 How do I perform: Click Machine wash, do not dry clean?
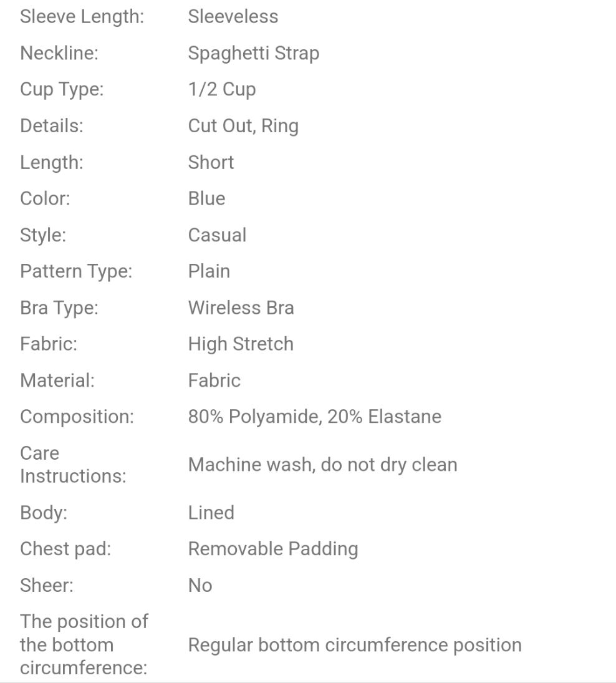coord(322,464)
